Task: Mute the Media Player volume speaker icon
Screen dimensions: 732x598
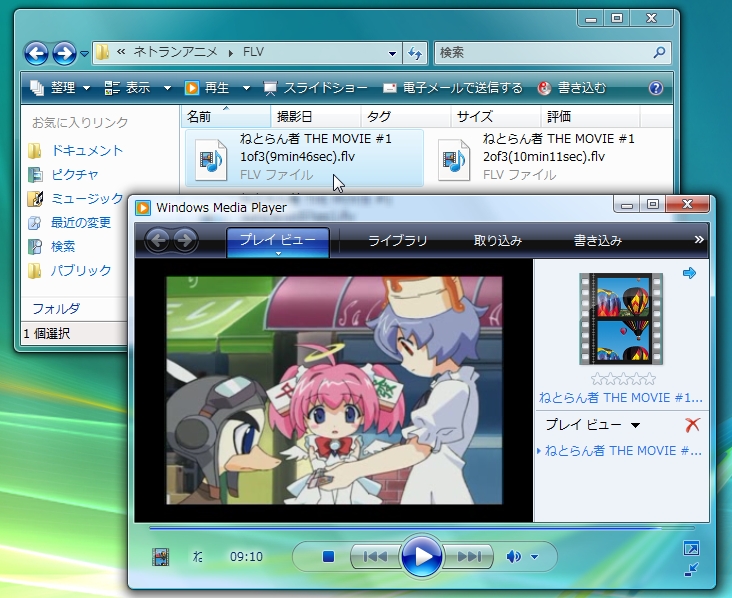Action: tap(514, 556)
